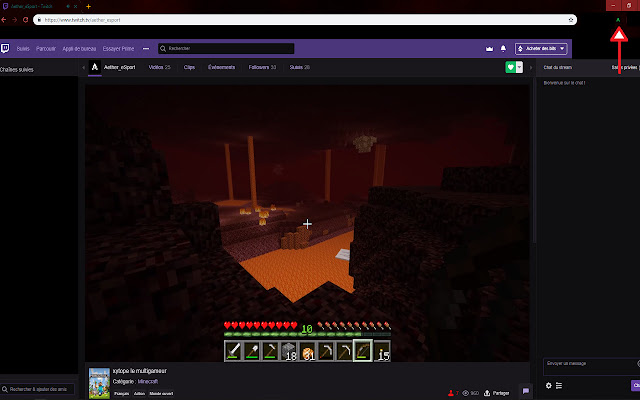Open the Minecraft game box art thumbnail

coord(99,383)
